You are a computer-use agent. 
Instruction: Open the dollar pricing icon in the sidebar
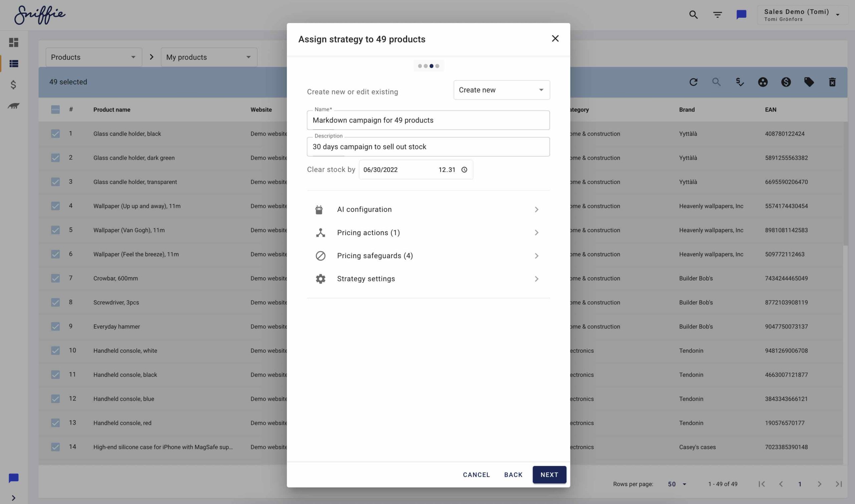(13, 85)
